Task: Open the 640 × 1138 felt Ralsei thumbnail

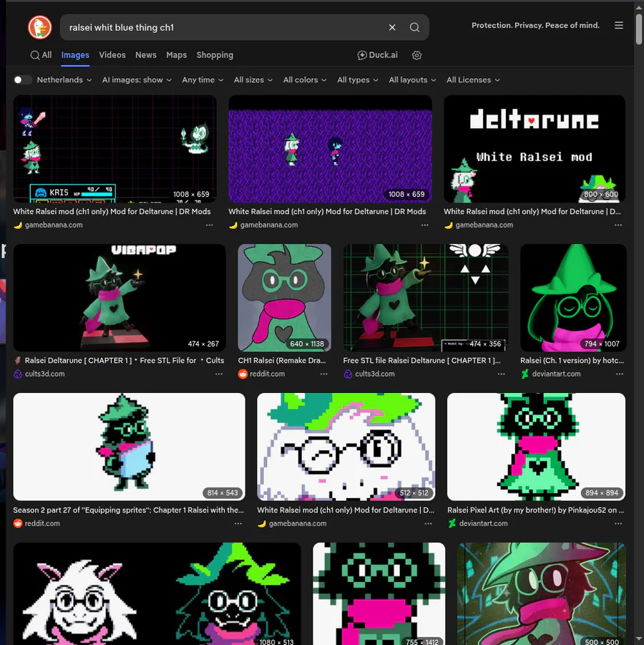Action: pyautogui.click(x=285, y=298)
